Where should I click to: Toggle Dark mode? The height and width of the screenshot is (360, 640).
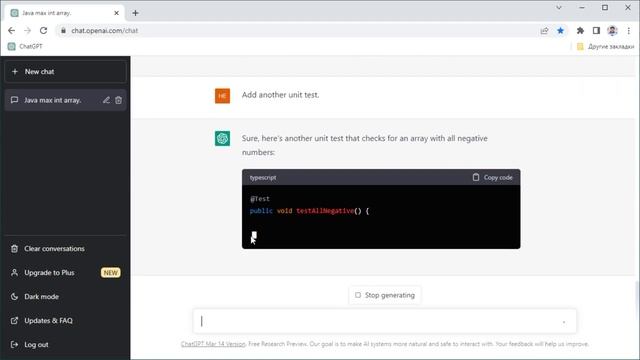[65, 297]
